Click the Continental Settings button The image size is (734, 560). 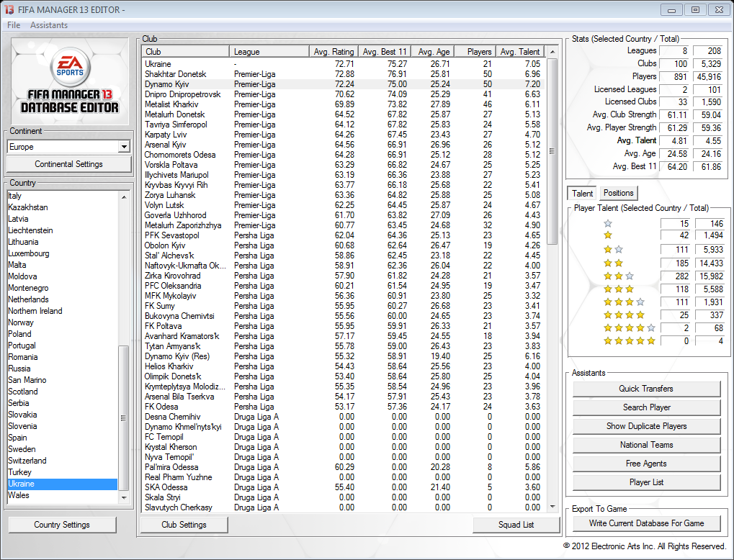coord(69,164)
